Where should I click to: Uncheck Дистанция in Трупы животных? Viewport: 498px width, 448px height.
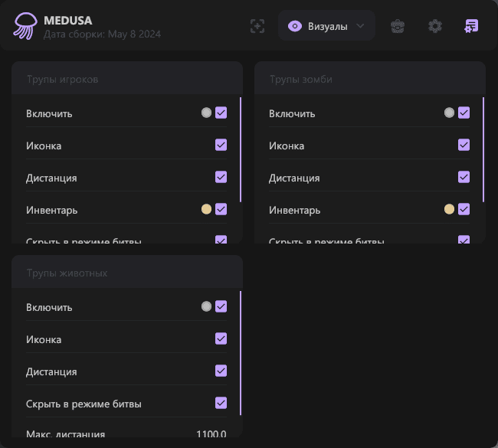pyautogui.click(x=221, y=371)
